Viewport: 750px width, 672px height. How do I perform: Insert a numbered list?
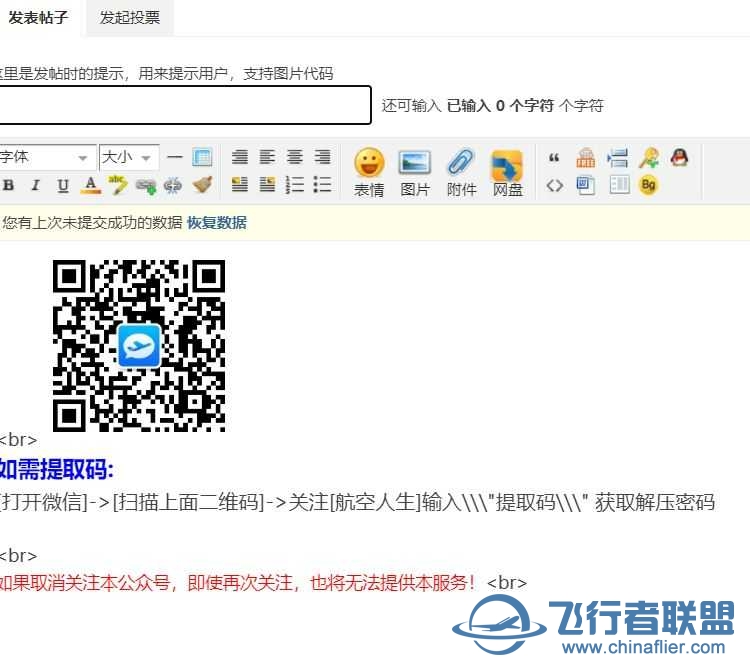pyautogui.click(x=295, y=185)
